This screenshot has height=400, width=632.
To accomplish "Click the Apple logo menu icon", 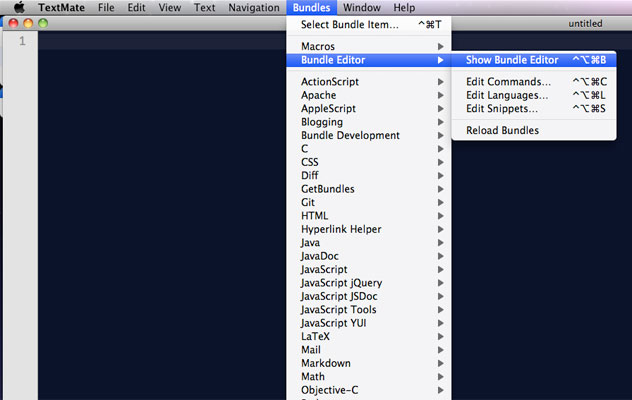I will [x=18, y=8].
